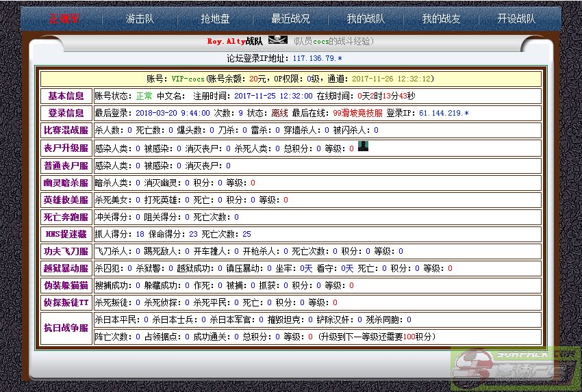The height and width of the screenshot is (392, 582).
Task: Click the 越狱暴动服 category label
Action: pyautogui.click(x=66, y=268)
